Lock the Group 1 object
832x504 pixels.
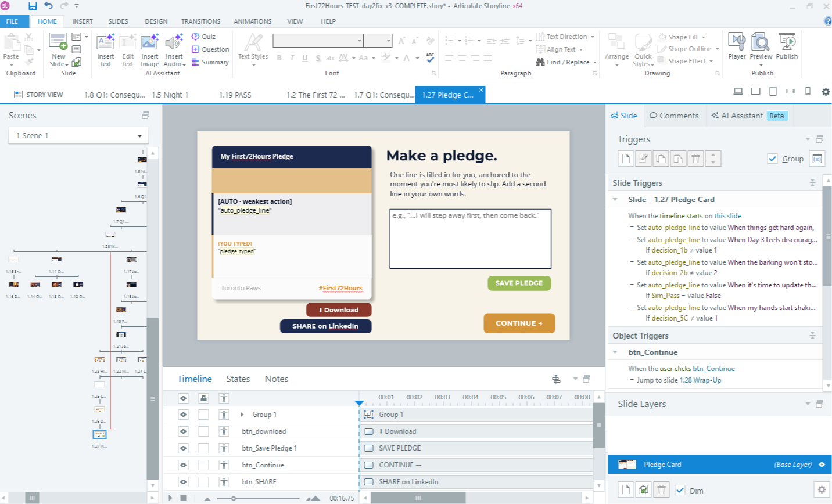coord(203,415)
